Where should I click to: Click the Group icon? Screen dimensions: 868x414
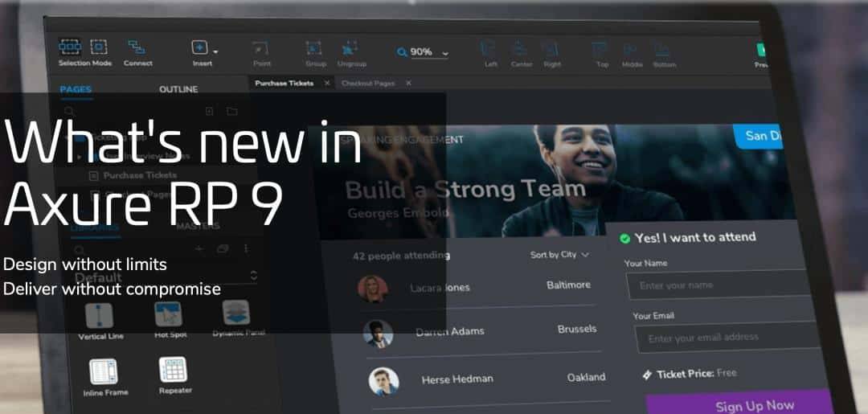tap(314, 49)
